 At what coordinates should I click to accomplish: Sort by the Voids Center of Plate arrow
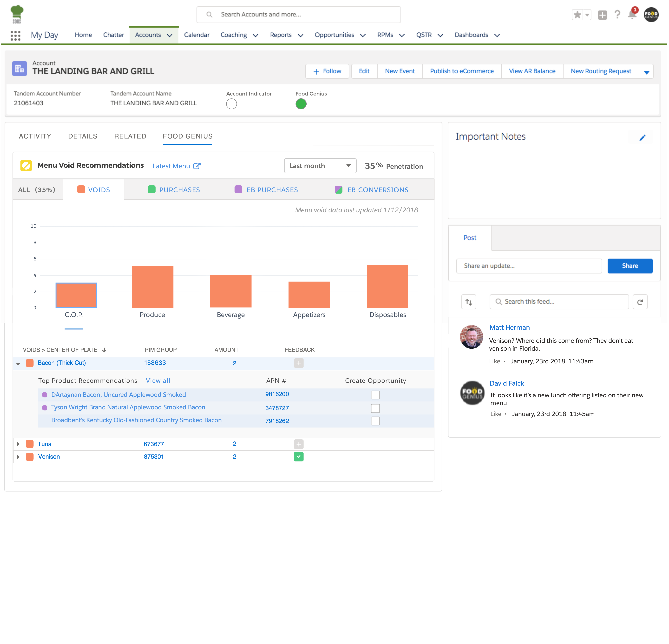(x=104, y=350)
